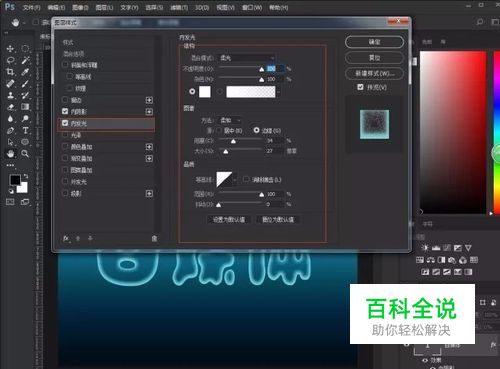Click the New Style (新建样式) button
Screen dimensions: 500x369
pyautogui.click(x=374, y=73)
